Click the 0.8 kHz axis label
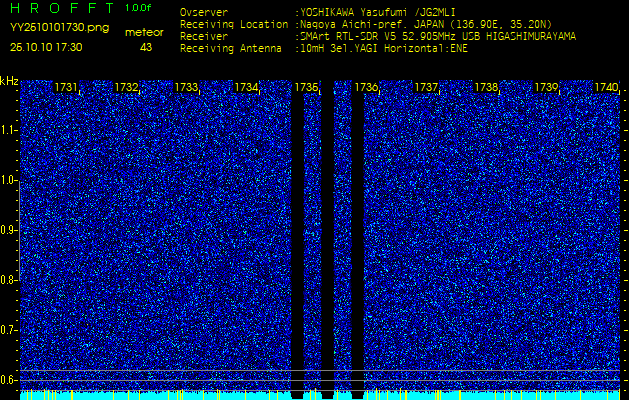The width and height of the screenshot is (629, 400). pos(7,280)
